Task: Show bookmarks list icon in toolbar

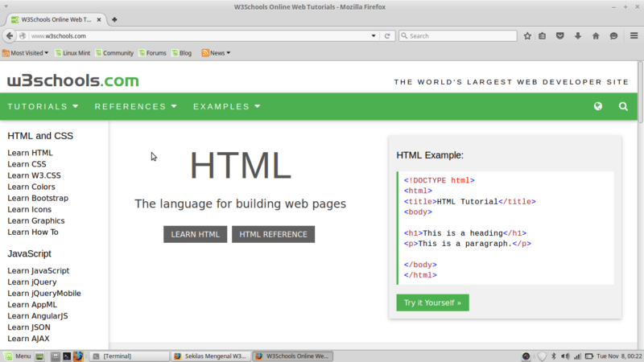Action: (542, 36)
